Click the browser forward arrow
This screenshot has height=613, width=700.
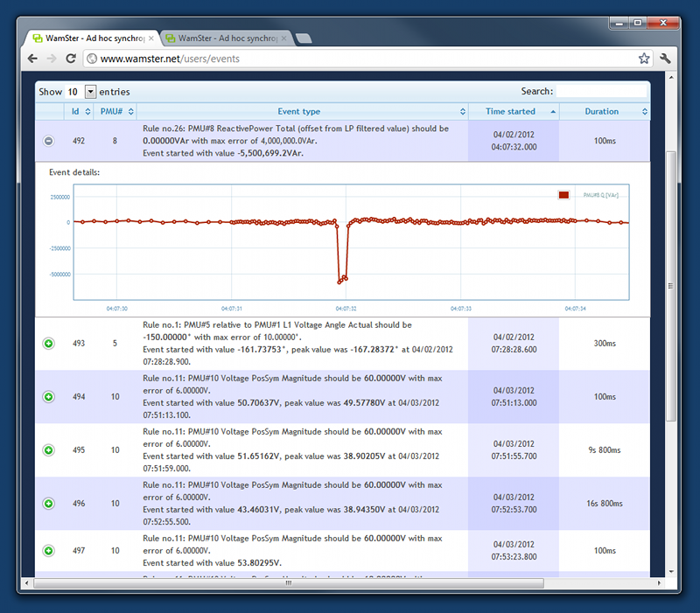click(52, 59)
